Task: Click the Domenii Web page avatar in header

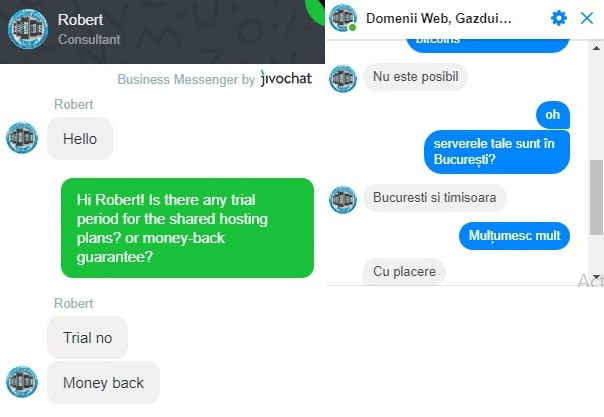Action: pyautogui.click(x=342, y=18)
